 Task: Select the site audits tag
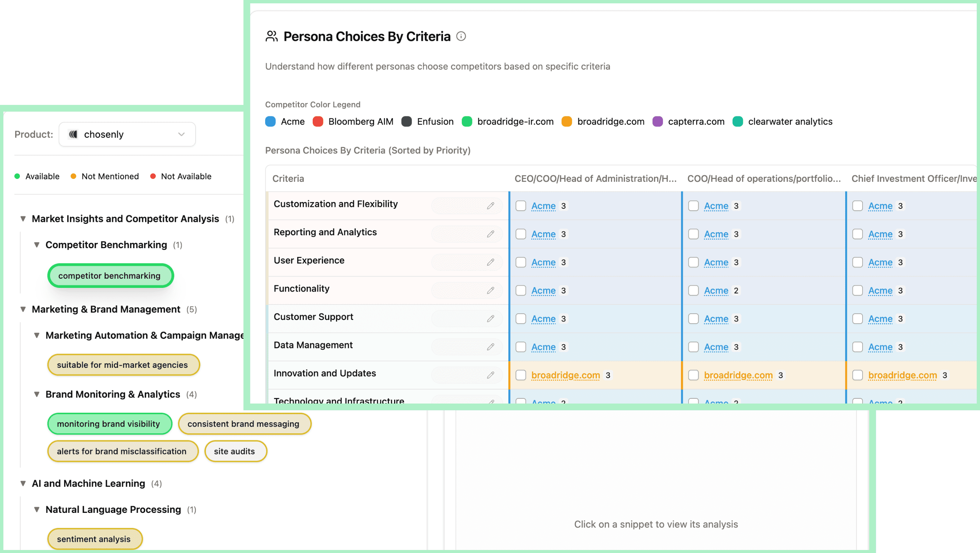235,451
